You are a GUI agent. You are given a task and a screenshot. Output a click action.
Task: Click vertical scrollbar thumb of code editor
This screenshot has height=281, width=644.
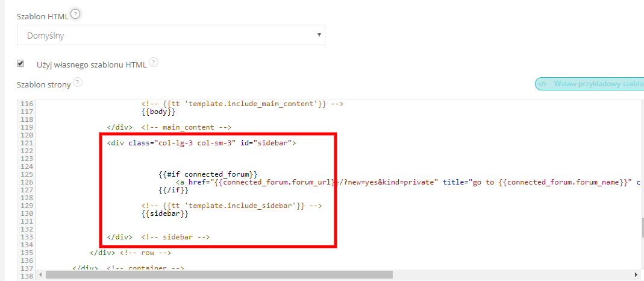coord(642,227)
